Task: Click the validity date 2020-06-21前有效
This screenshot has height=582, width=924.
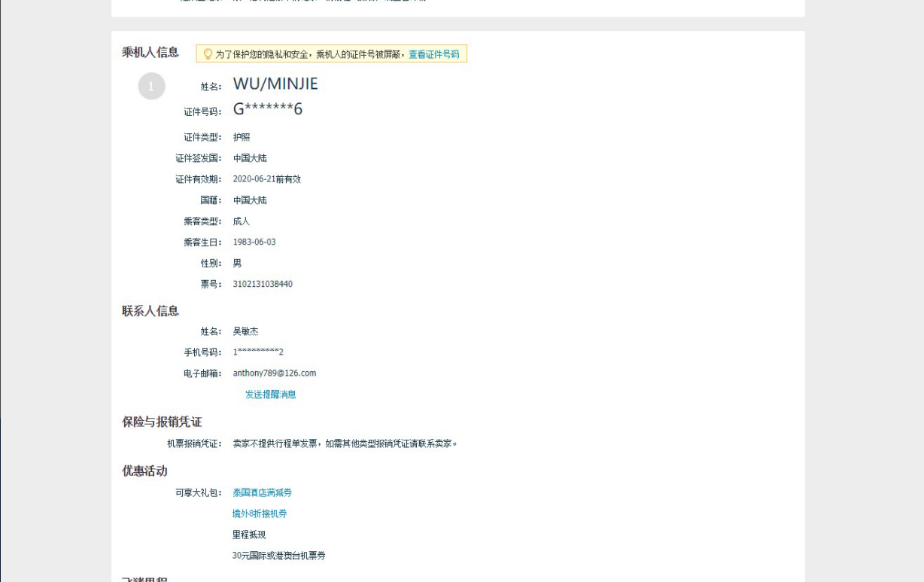Action: point(266,179)
